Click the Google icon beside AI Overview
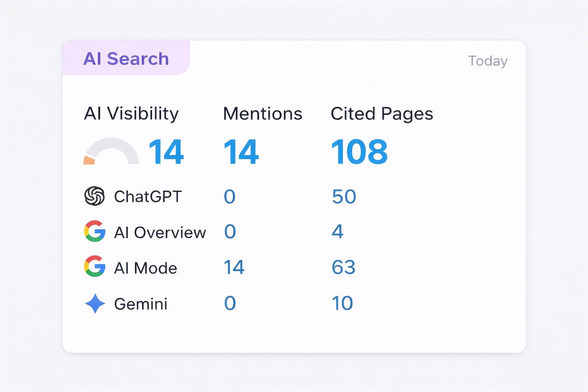This screenshot has height=392, width=588. [x=95, y=232]
